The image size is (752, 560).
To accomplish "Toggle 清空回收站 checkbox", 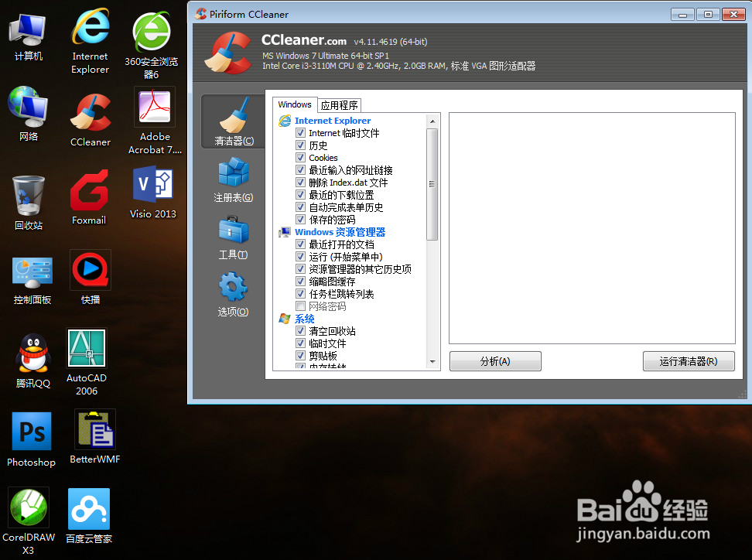I will 301,331.
